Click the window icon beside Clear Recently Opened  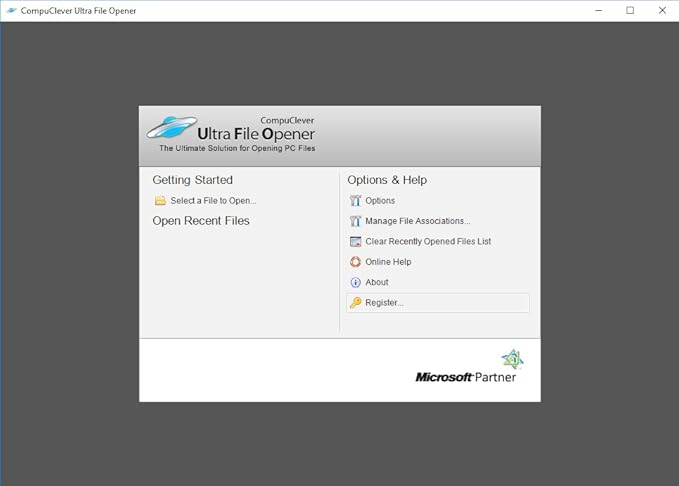pyautogui.click(x=355, y=242)
